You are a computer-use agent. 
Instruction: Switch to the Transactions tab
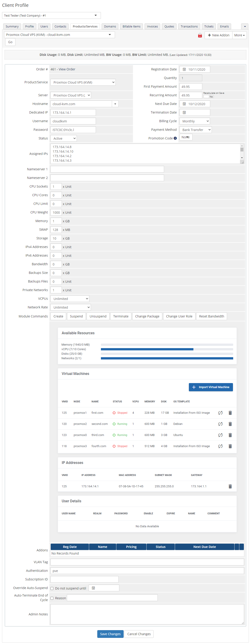click(189, 26)
